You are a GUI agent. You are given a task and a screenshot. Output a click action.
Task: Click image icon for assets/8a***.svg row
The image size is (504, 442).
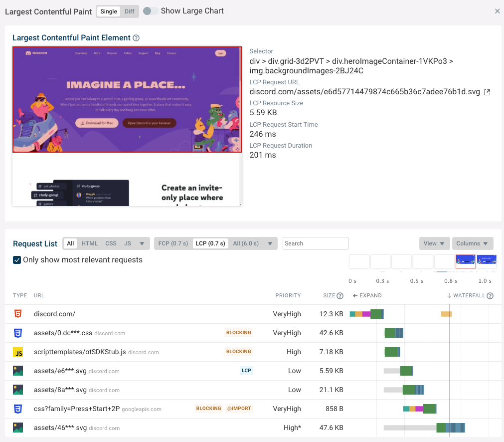coord(18,390)
